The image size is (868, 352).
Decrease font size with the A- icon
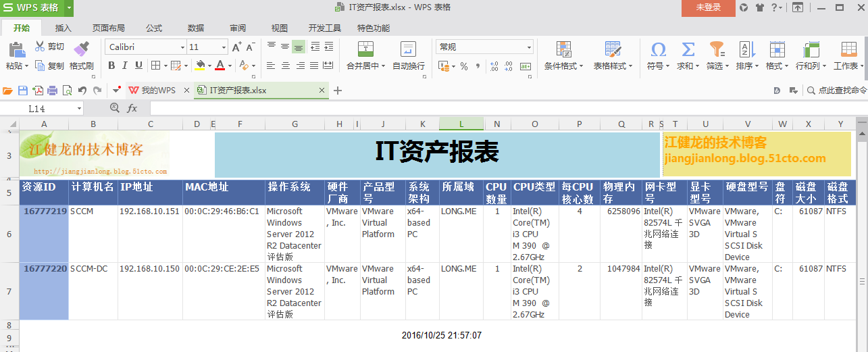250,47
